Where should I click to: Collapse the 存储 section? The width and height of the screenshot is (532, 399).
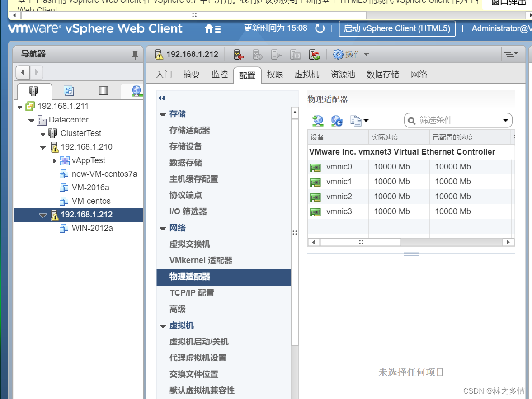coord(163,115)
